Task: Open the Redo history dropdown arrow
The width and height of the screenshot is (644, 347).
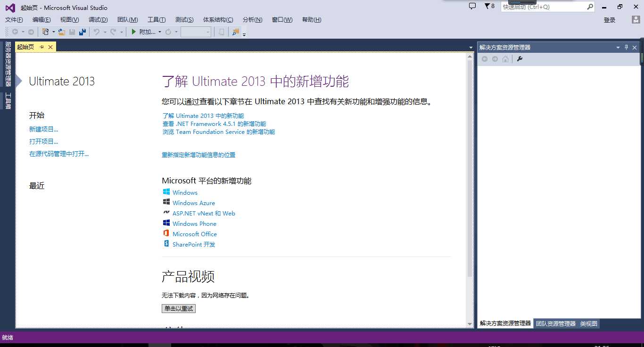Action: [x=122, y=32]
